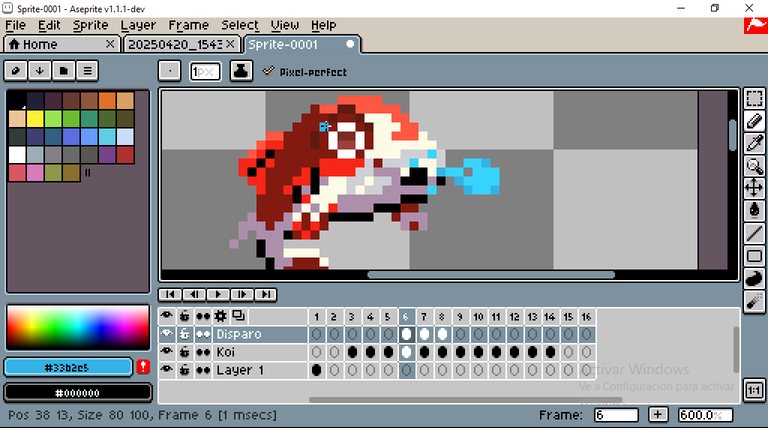Select the Pencil tool
This screenshot has width=768, height=428.
pyautogui.click(x=754, y=121)
